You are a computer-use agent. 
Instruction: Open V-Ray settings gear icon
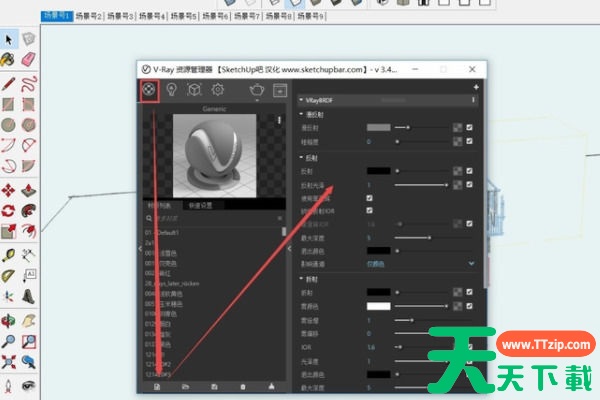[x=218, y=90]
